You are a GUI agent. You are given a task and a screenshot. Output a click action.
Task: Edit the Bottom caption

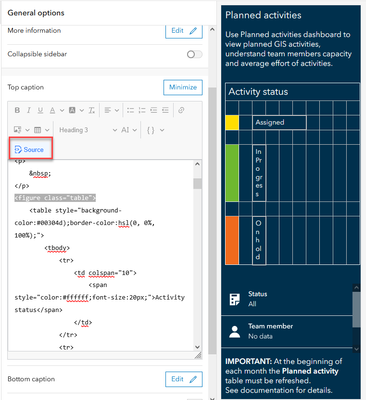pyautogui.click(x=184, y=379)
